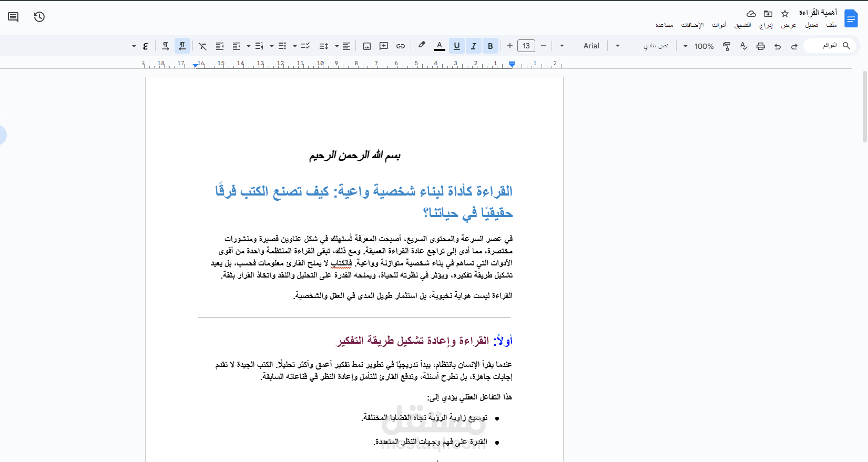Clear formatting with crossed-T icon
Viewport: 868px width, 462px height.
coord(203,46)
